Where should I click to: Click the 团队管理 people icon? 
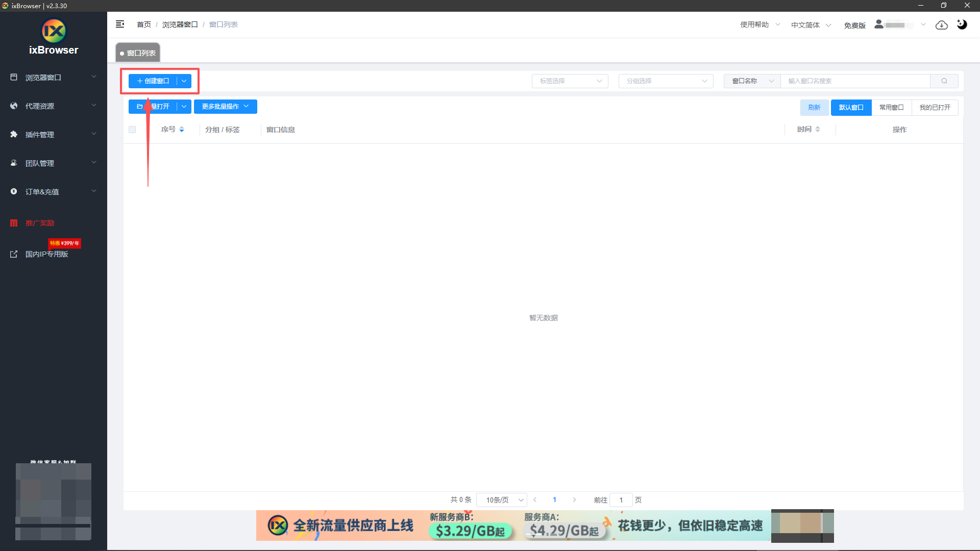[x=14, y=163]
